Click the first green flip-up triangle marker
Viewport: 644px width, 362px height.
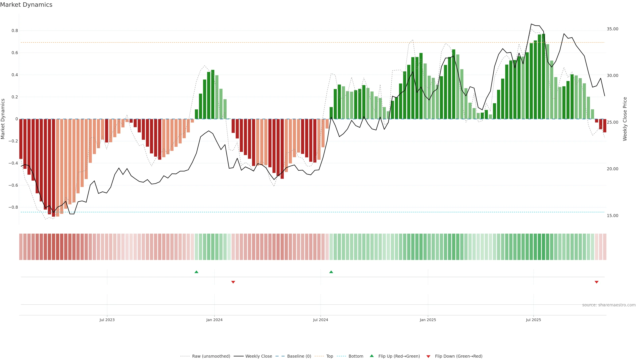tap(196, 272)
